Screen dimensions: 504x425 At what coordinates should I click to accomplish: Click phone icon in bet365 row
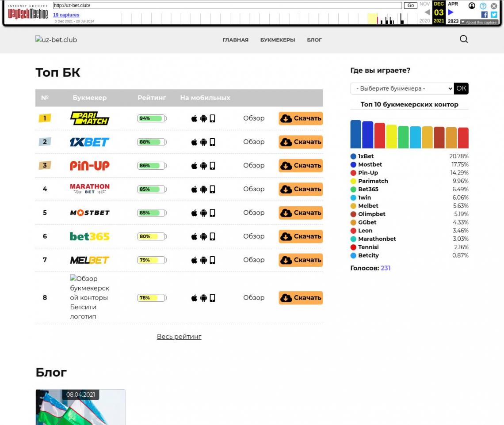point(213,236)
